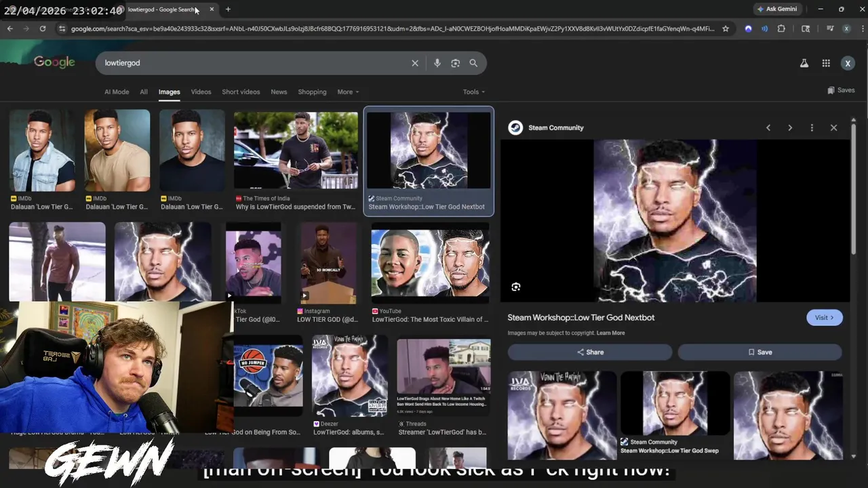The width and height of the screenshot is (868, 488).
Task: Open Saves collection link
Action: point(841,90)
